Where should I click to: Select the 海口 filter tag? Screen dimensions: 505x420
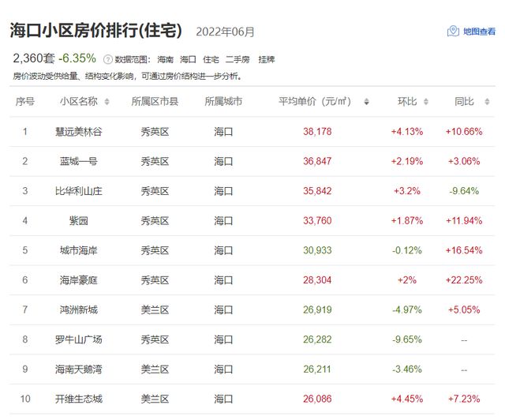pyautogui.click(x=188, y=60)
